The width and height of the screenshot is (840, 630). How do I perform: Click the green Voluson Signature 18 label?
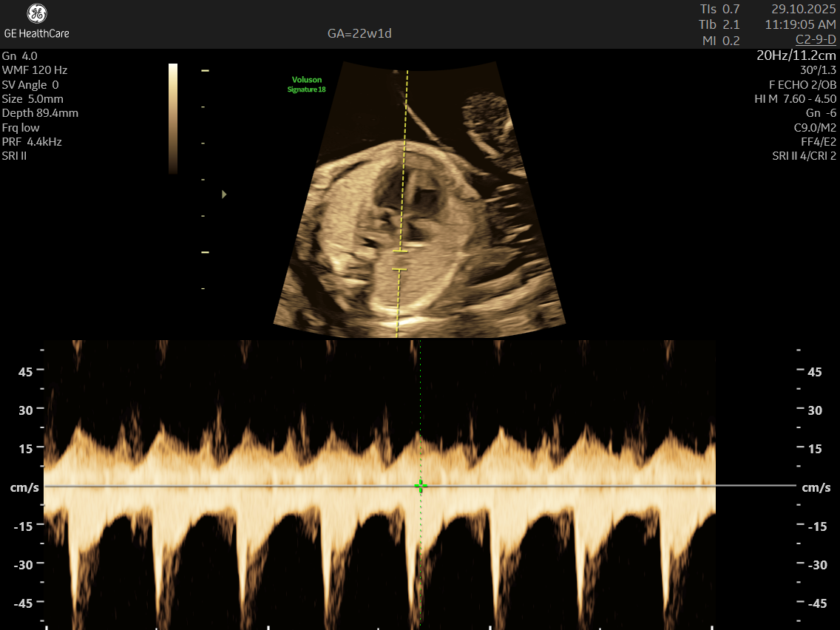click(x=307, y=84)
